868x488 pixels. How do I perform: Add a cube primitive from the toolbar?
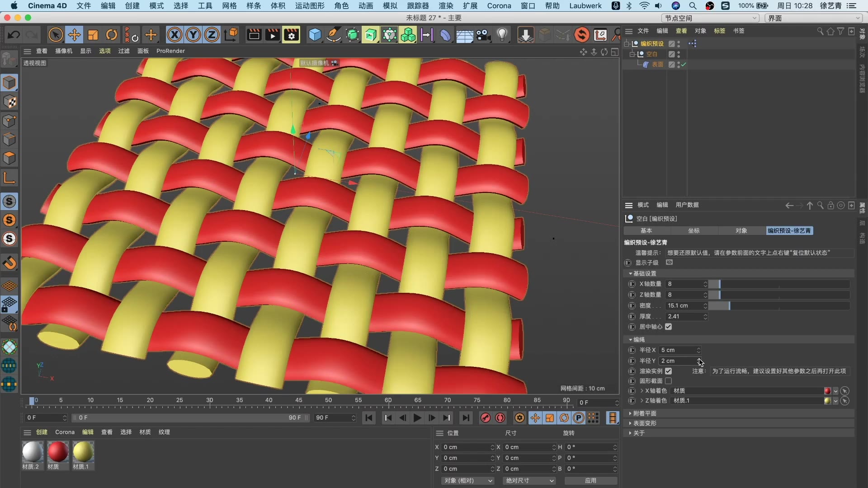(x=315, y=35)
